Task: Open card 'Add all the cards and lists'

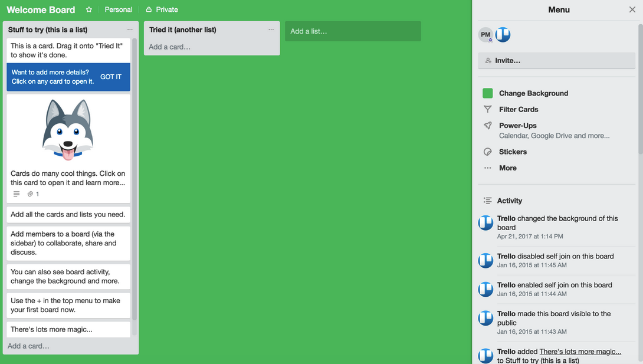Action: pos(68,214)
